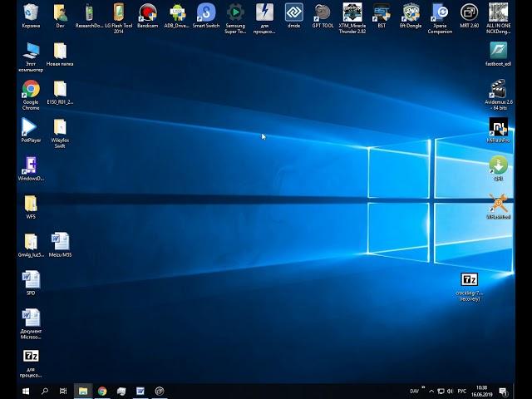Open the Dav user folder icon
This screenshot has height=399, width=532.
click(60, 16)
